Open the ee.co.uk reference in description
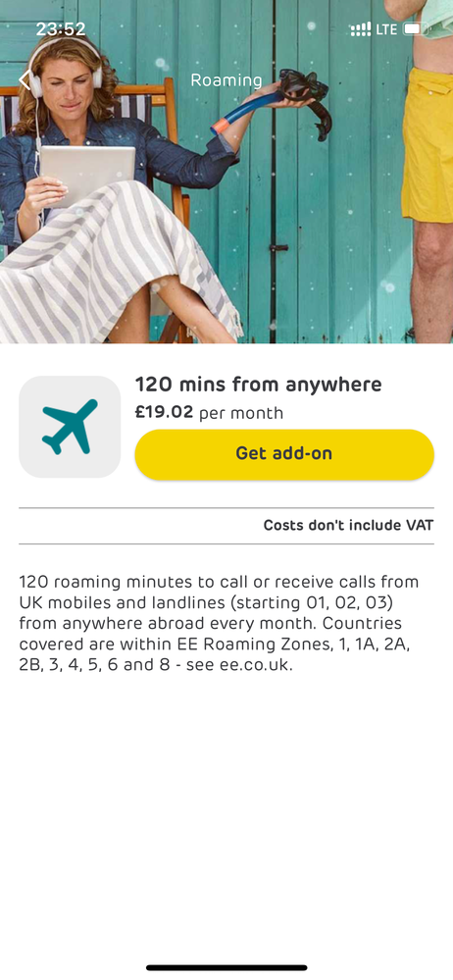The width and height of the screenshot is (453, 980). 255,664
